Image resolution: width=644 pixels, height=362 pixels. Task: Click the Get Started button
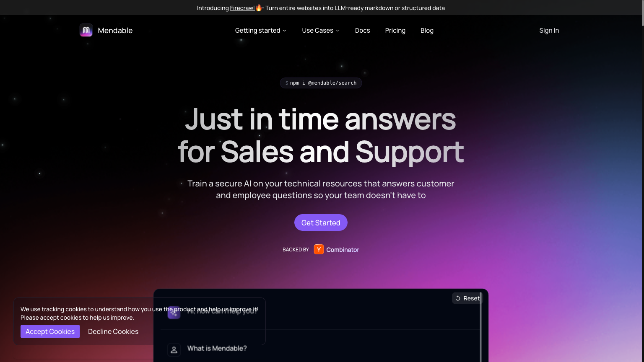tap(321, 222)
